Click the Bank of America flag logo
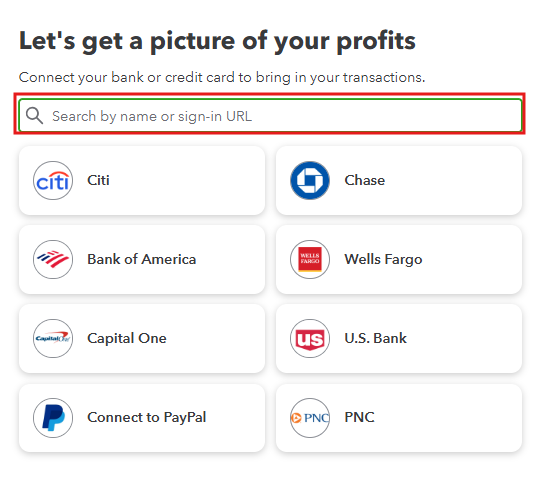Screen dimensions: 543x480 pos(53,259)
